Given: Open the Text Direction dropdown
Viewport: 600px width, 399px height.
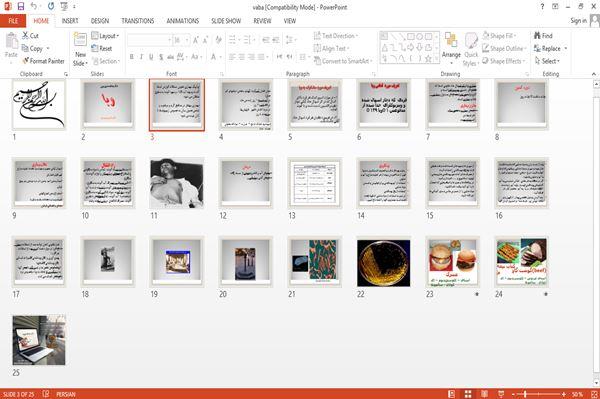Looking at the screenshot, I should coord(336,36).
